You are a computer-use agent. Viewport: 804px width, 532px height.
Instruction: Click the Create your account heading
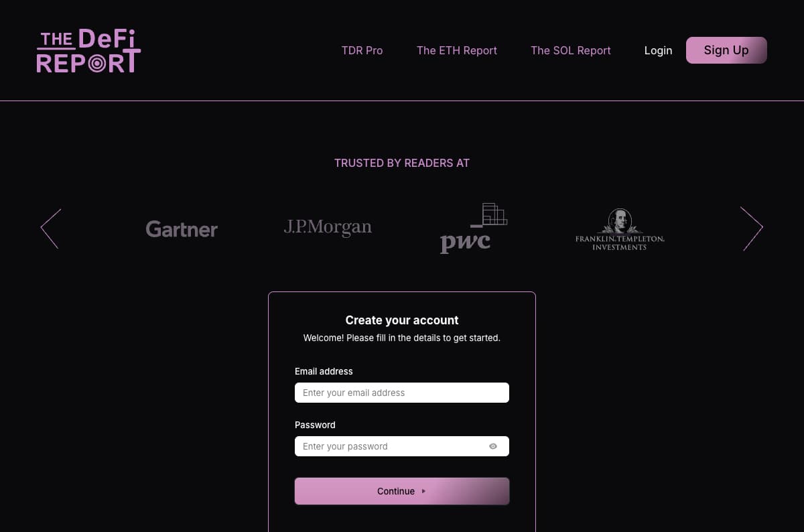pyautogui.click(x=402, y=320)
